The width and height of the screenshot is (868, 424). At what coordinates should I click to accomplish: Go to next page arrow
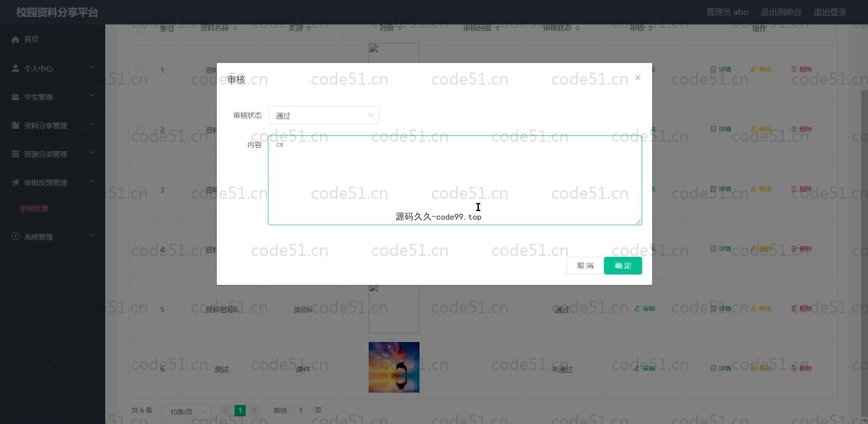(x=254, y=410)
